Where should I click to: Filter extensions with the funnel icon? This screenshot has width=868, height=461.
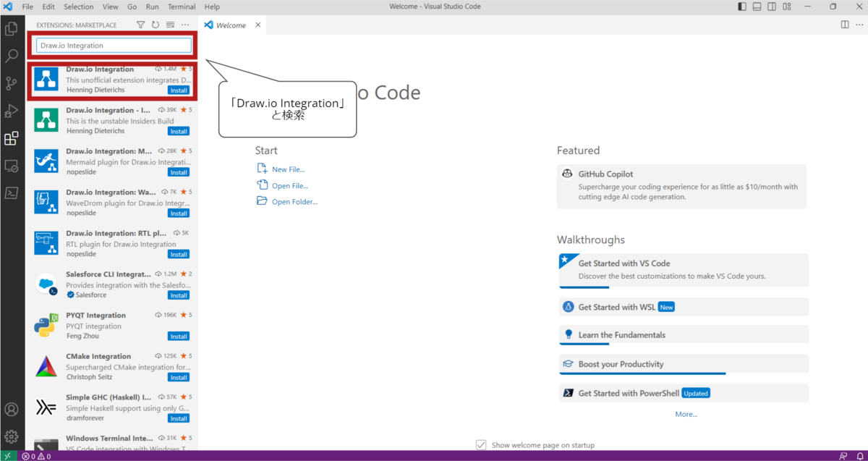pos(141,25)
